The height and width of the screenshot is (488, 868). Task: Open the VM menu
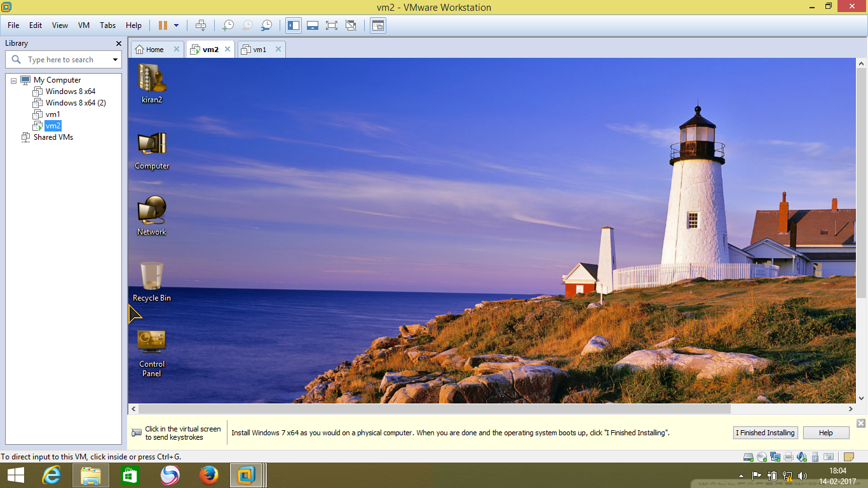tap(84, 25)
